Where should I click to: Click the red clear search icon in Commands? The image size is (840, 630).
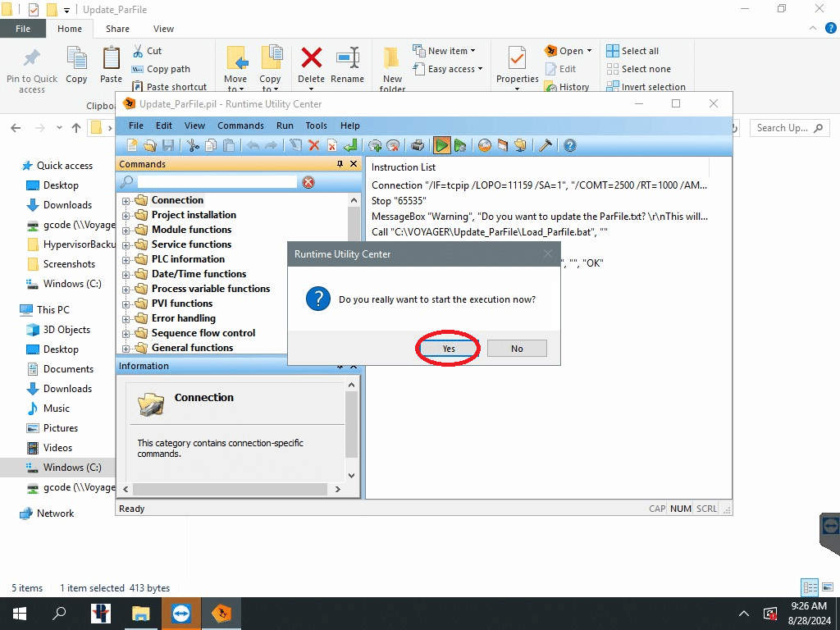pos(308,182)
